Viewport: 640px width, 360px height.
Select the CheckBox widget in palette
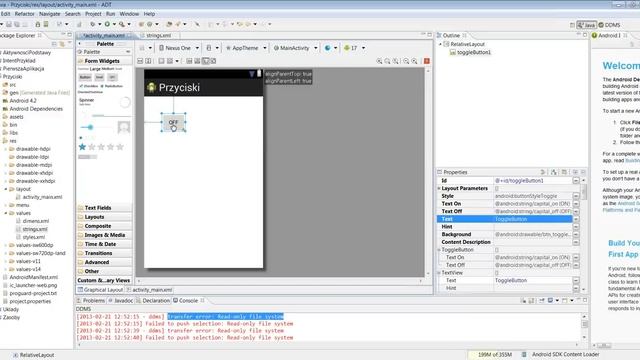pos(89,86)
